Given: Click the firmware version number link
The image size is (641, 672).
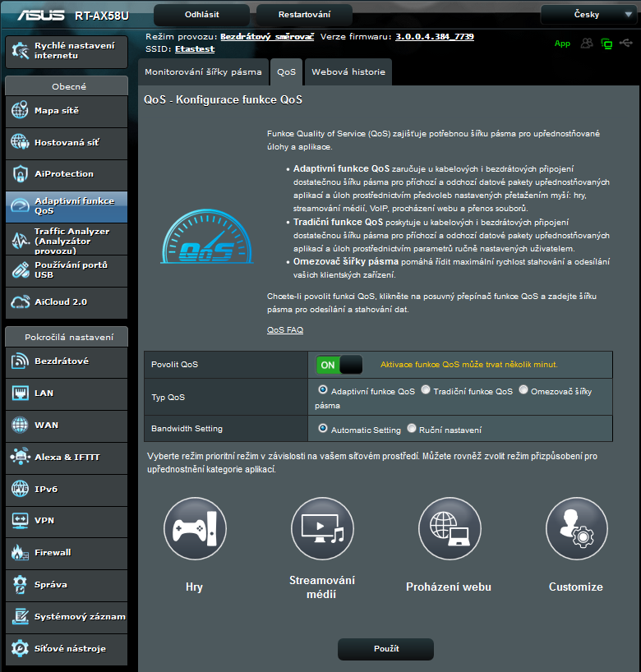Looking at the screenshot, I should pos(434,37).
